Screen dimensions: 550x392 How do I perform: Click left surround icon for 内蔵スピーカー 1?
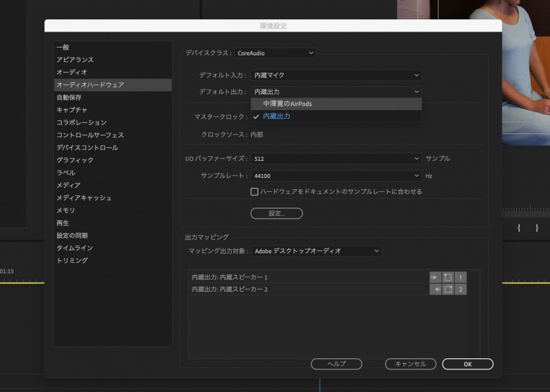pyautogui.click(x=448, y=277)
